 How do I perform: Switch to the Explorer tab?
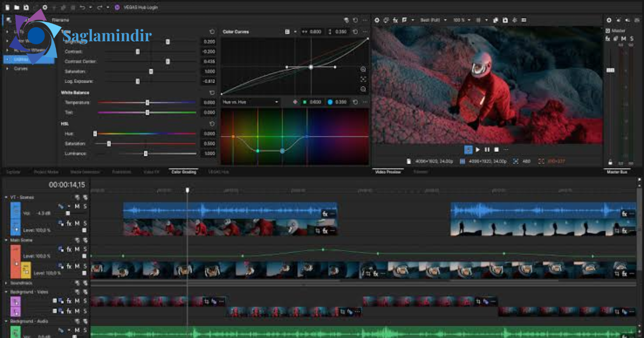coord(13,172)
